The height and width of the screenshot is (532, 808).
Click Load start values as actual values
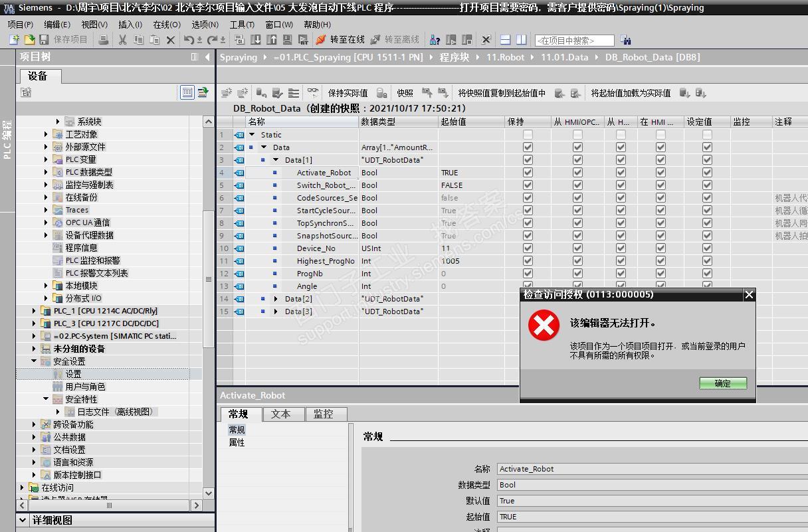(x=631, y=93)
